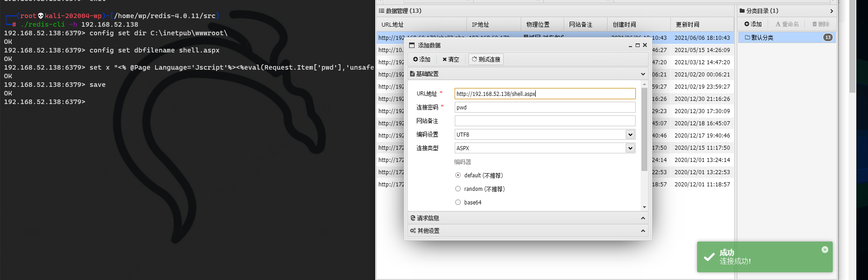This screenshot has width=868, height=280.
Task: Close the 添加数据 dialog
Action: click(645, 45)
